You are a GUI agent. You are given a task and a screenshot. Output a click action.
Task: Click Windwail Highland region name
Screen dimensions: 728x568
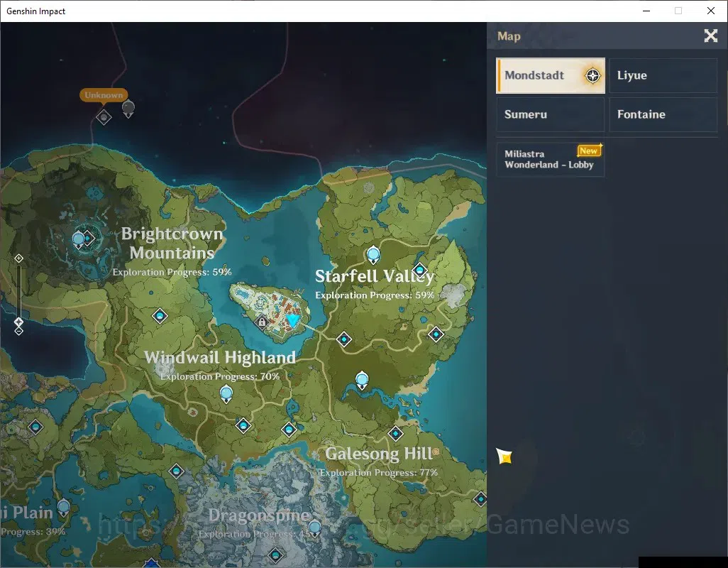pyautogui.click(x=220, y=357)
